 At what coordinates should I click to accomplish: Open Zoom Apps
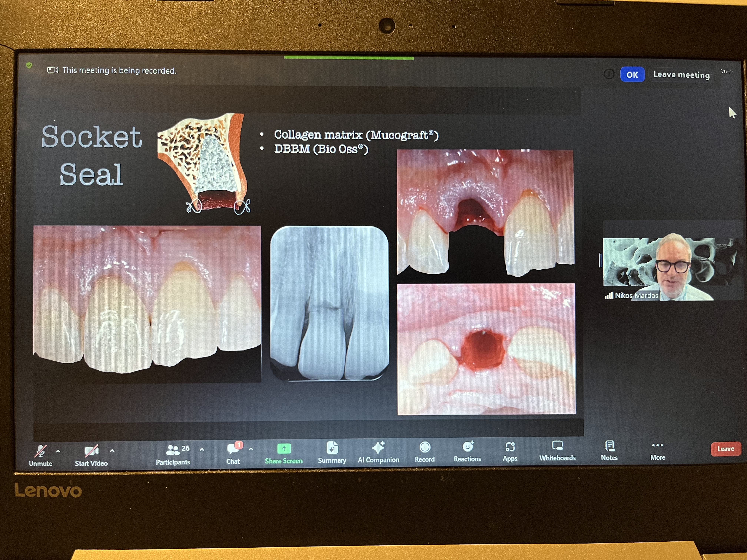tap(510, 449)
